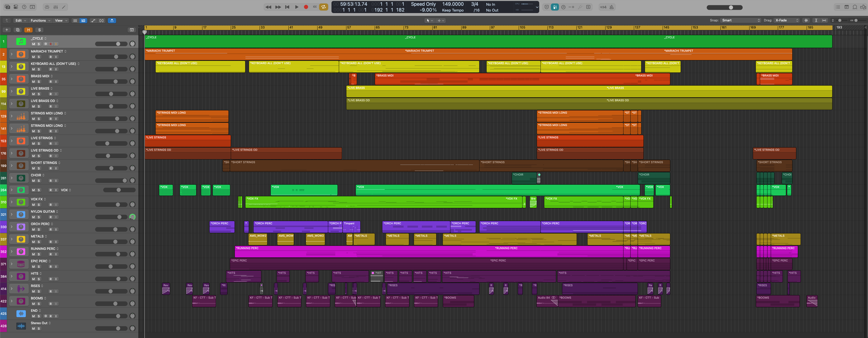Solo the VOX FX track

coord(39,205)
